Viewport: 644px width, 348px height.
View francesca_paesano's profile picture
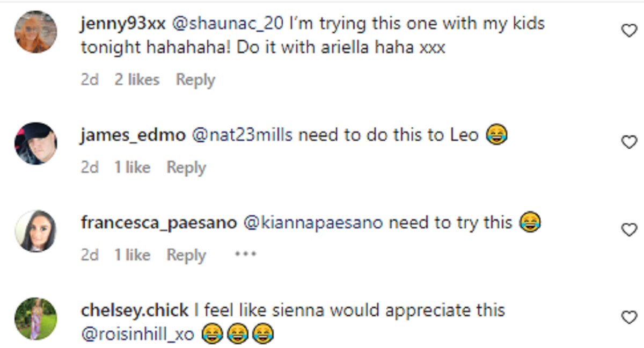tap(35, 231)
